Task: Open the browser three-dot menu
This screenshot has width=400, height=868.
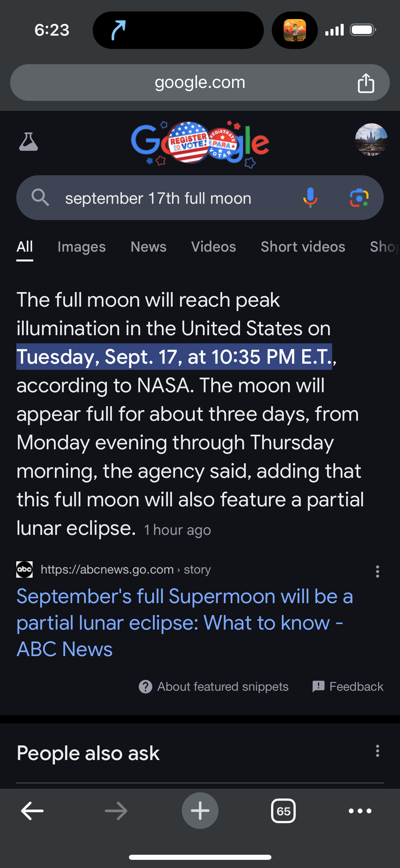Action: (x=360, y=811)
